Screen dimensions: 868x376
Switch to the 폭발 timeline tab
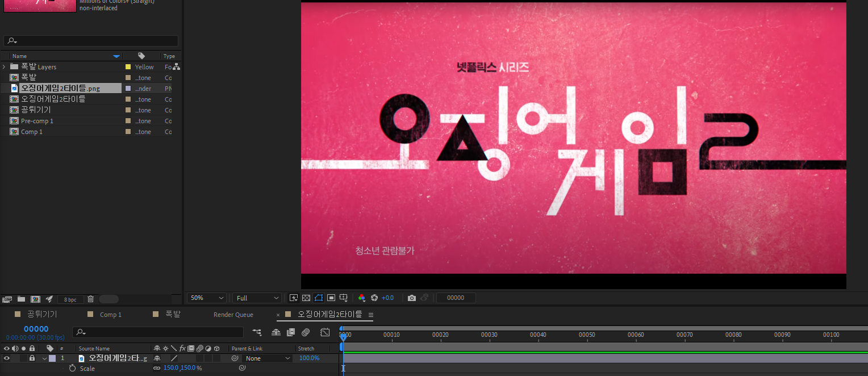173,314
